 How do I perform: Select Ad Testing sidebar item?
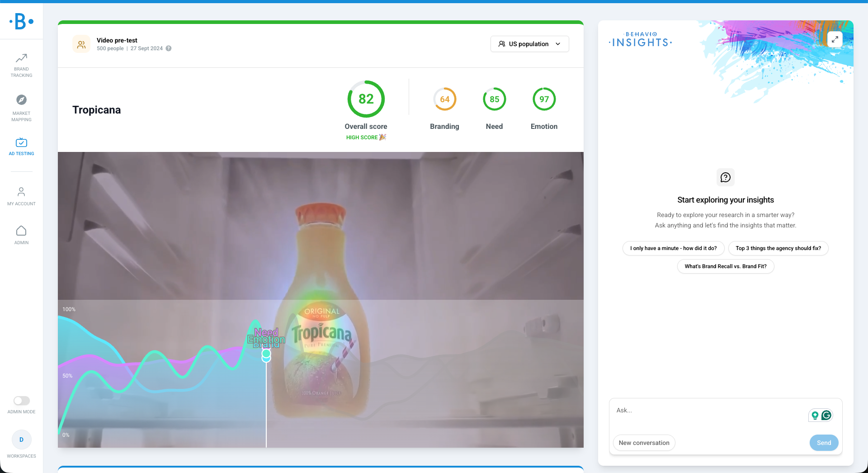(21, 147)
